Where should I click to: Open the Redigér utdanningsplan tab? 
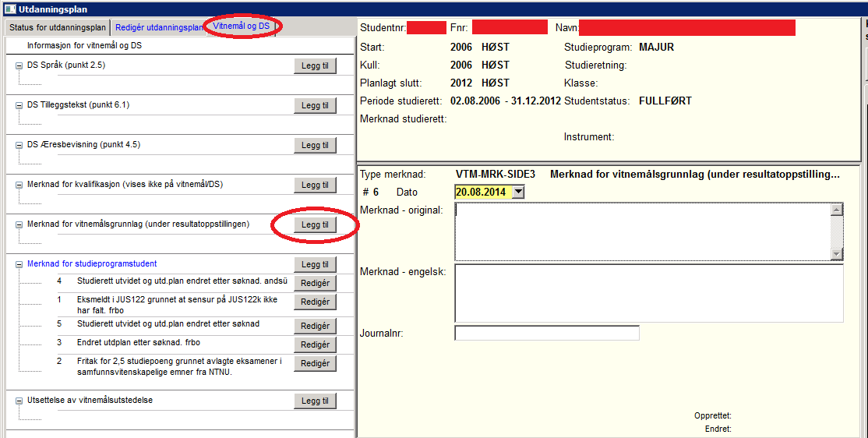tap(158, 27)
